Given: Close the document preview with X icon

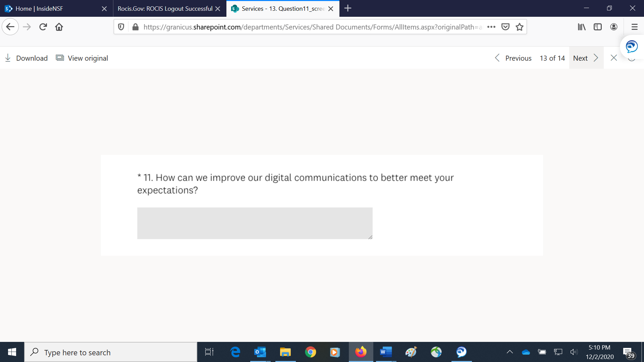Looking at the screenshot, I should (613, 58).
